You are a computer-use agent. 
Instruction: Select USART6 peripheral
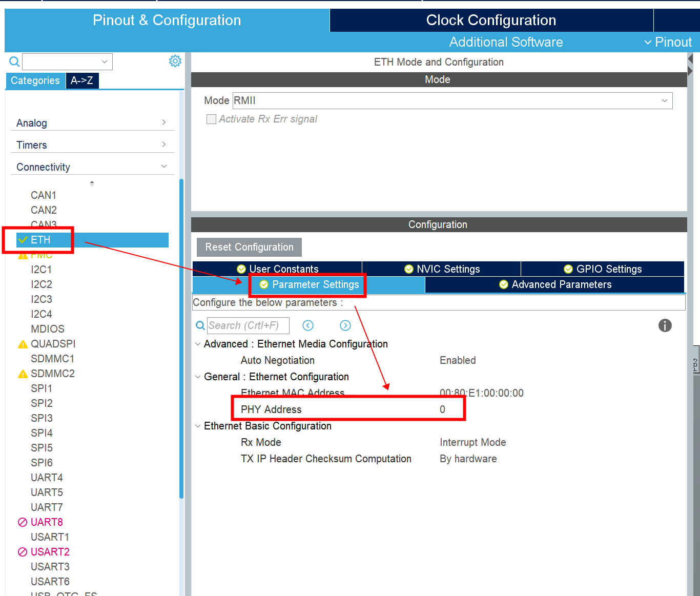click(50, 582)
